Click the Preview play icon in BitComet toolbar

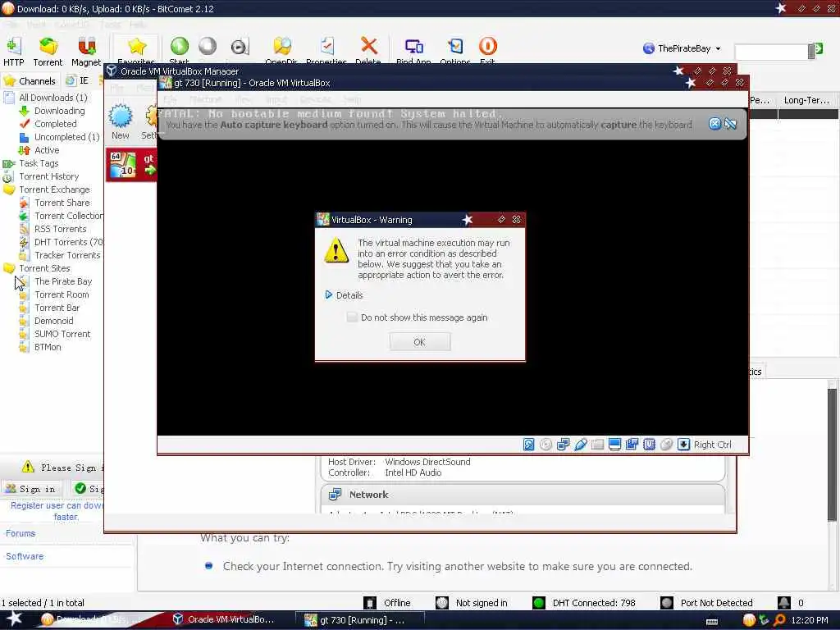tap(240, 47)
